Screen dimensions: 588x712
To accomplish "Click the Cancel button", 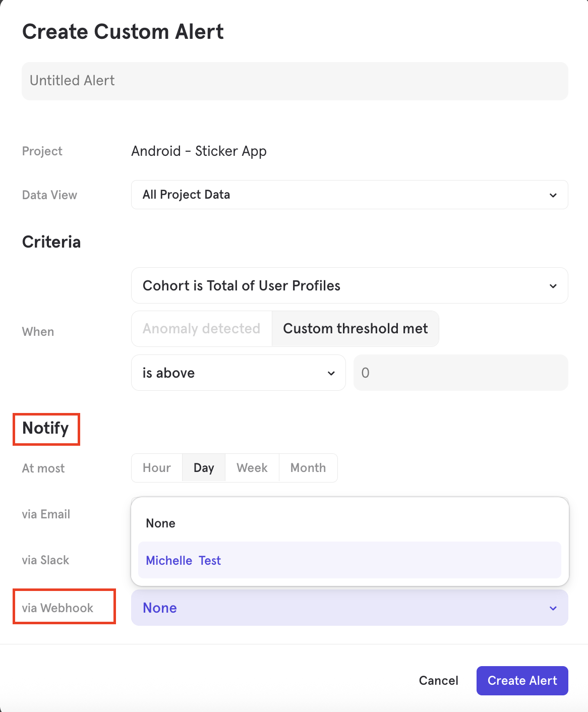I will [x=438, y=680].
